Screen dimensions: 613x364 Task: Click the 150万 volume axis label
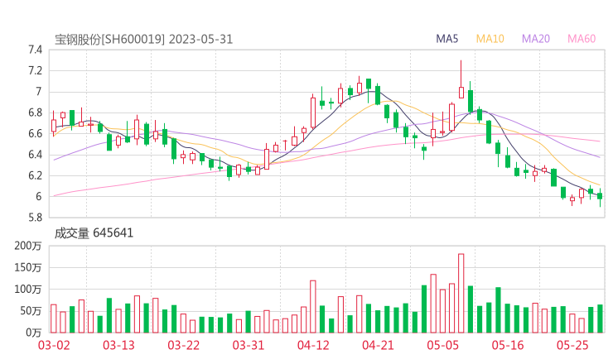pyautogui.click(x=28, y=267)
